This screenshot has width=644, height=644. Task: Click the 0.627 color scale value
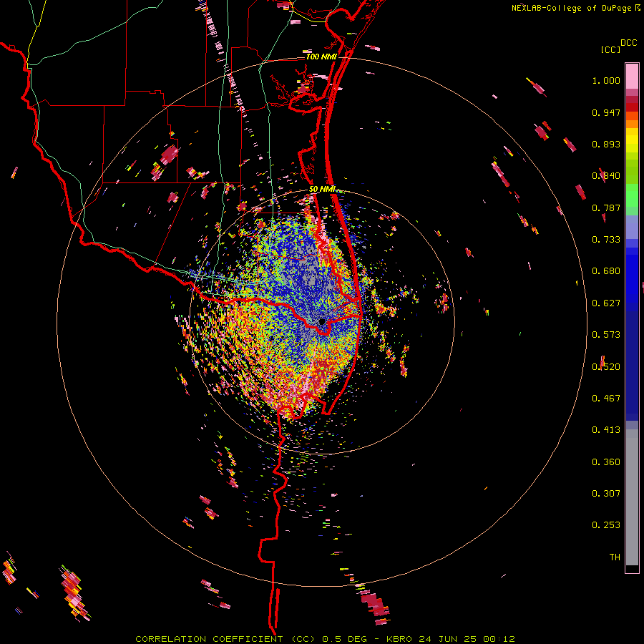click(x=606, y=303)
